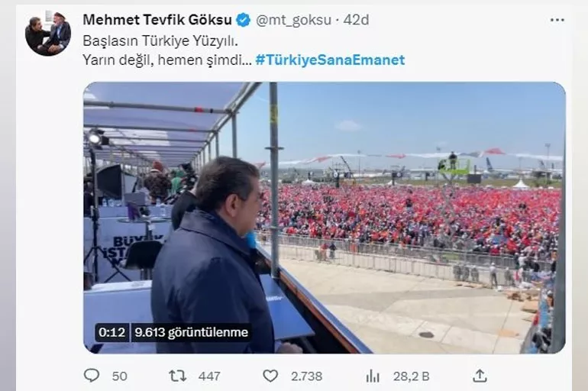Retweet using the retweet arrows icon
This screenshot has height=391, width=588.
click(177, 376)
